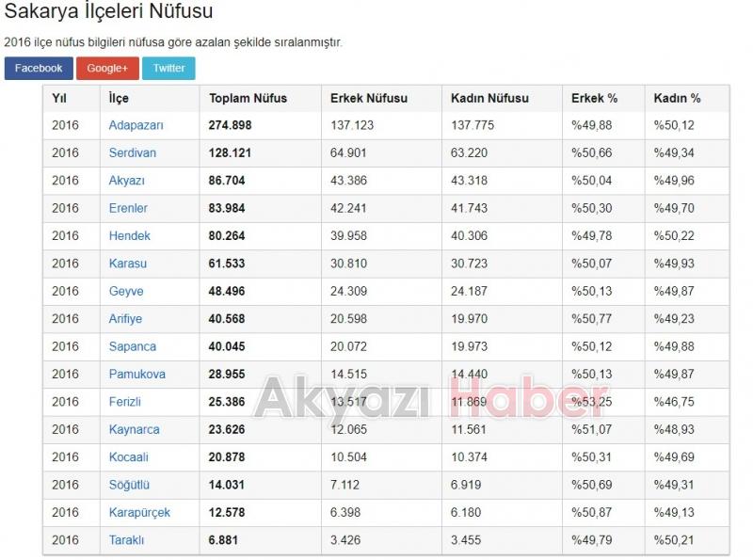This screenshot has width=753, height=560.
Task: Open the Taraklı district link
Action: pyautogui.click(x=125, y=540)
